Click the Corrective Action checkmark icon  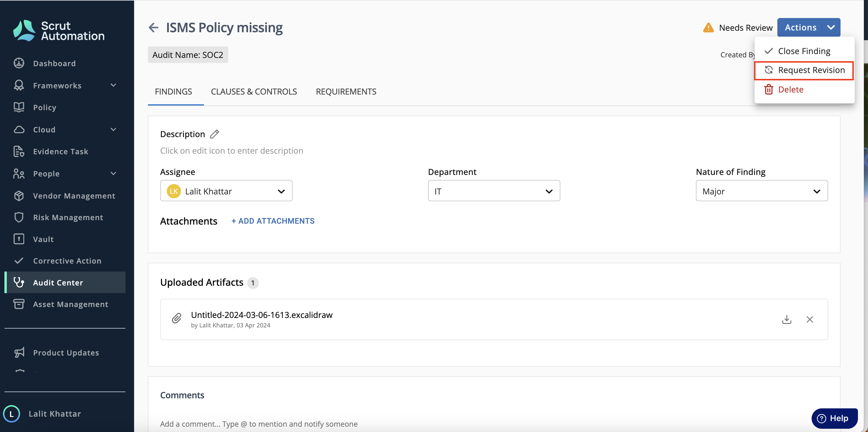pyautogui.click(x=19, y=261)
